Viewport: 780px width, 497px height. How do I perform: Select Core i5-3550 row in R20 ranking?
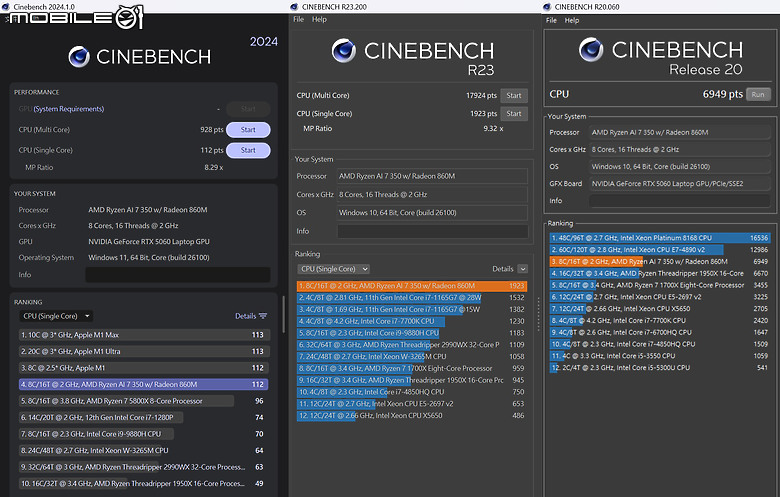click(660, 356)
